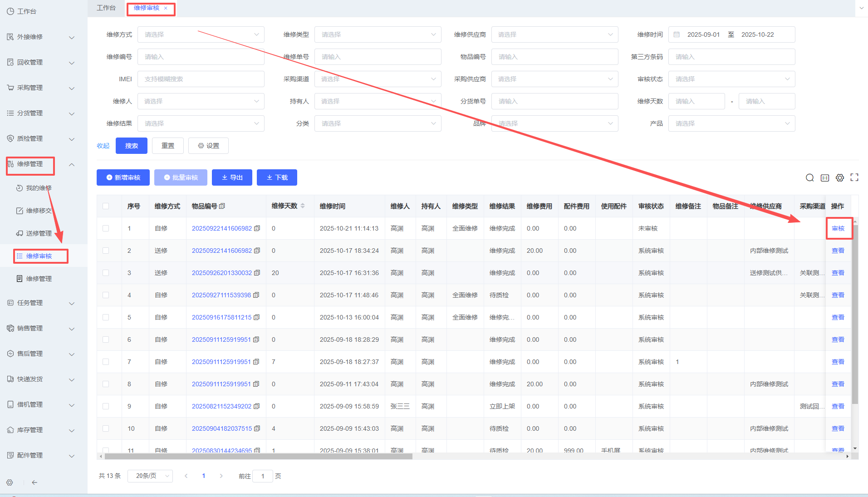
Task: Click the table density layout icon
Action: point(825,178)
